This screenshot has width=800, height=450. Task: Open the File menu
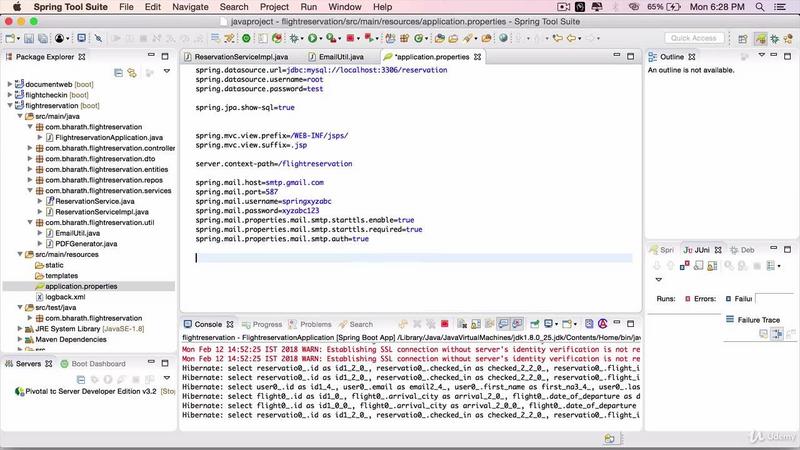126,7
